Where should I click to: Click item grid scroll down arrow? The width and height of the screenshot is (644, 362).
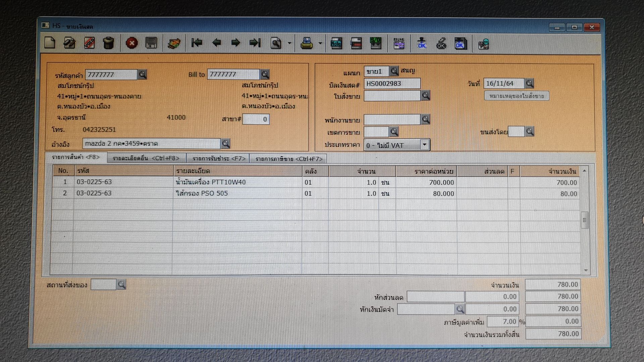pos(586,270)
